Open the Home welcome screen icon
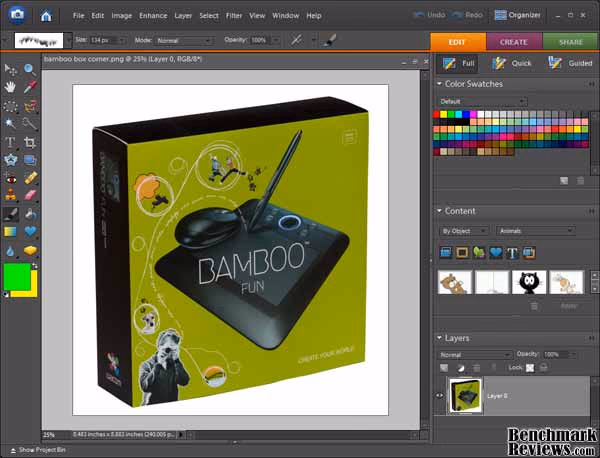The width and height of the screenshot is (600, 458). coord(46,16)
